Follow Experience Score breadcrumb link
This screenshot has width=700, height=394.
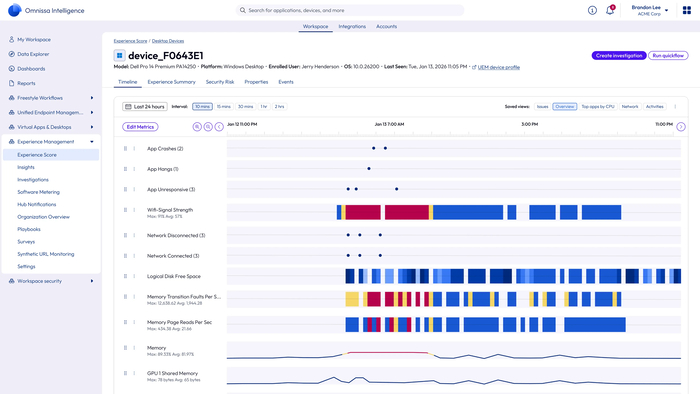click(130, 41)
